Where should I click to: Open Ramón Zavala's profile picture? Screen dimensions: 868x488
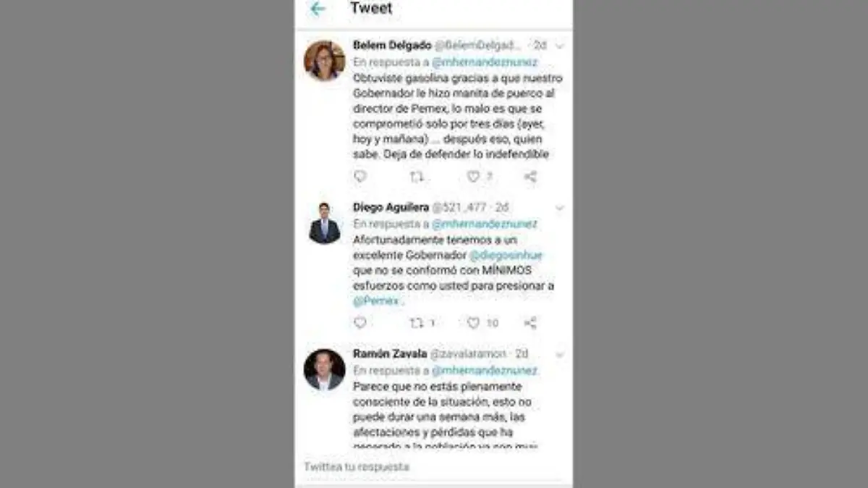324,370
